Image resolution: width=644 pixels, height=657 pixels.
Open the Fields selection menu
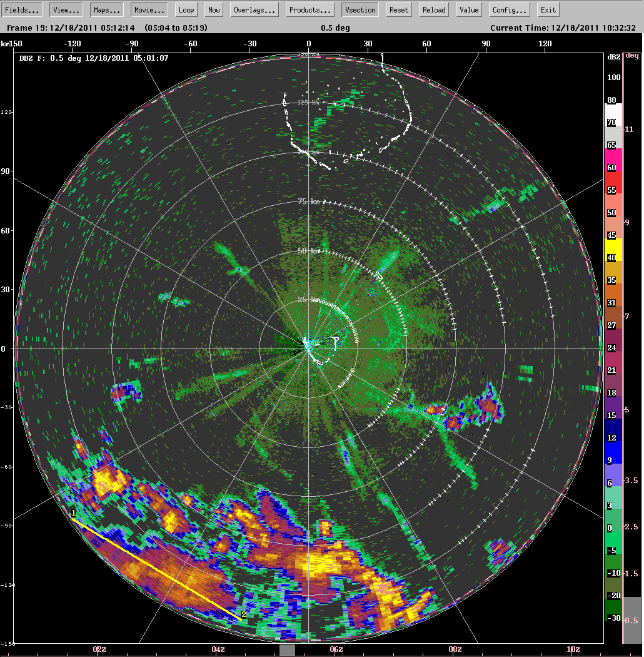pyautogui.click(x=21, y=9)
